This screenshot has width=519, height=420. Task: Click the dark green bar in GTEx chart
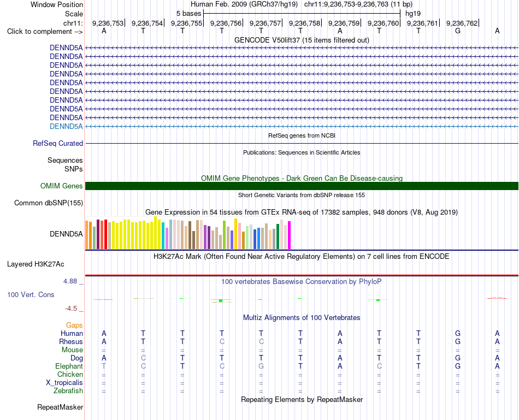(278, 236)
